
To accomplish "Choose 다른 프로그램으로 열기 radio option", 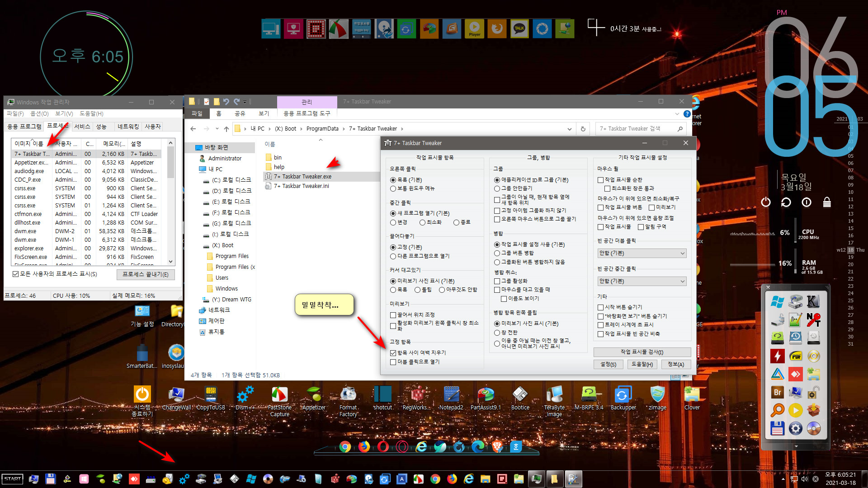I will (x=393, y=256).
